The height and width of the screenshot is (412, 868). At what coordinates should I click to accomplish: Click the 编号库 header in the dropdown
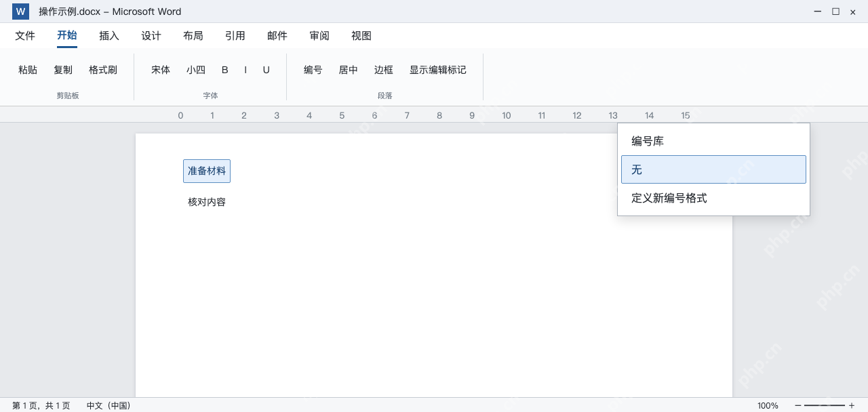[648, 141]
